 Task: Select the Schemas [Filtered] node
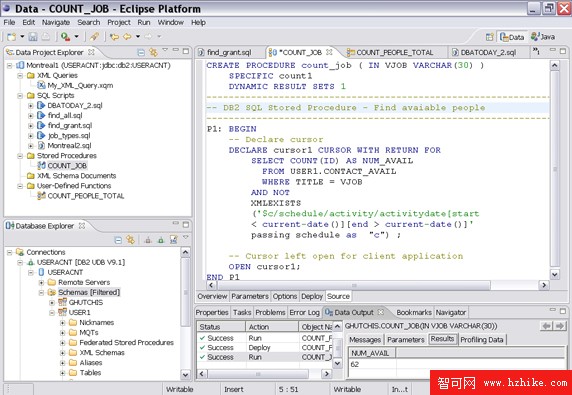(x=89, y=293)
